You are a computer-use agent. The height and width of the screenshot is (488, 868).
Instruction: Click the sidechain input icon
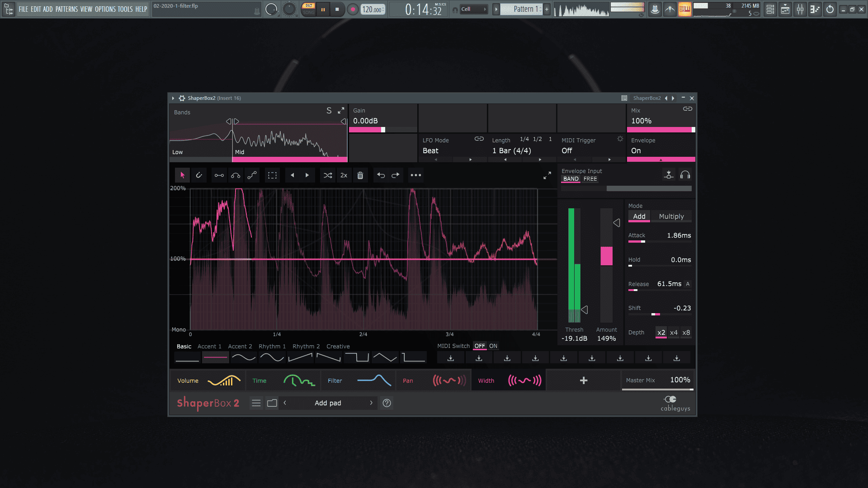click(x=669, y=175)
